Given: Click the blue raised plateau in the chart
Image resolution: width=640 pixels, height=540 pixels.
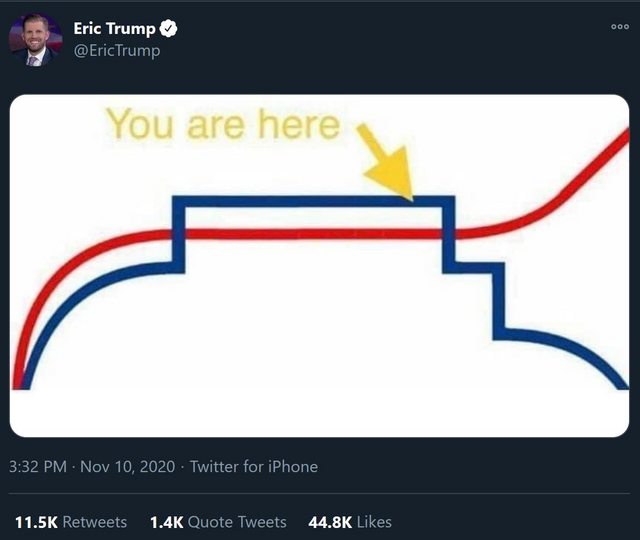Looking at the screenshot, I should pyautogui.click(x=310, y=201).
